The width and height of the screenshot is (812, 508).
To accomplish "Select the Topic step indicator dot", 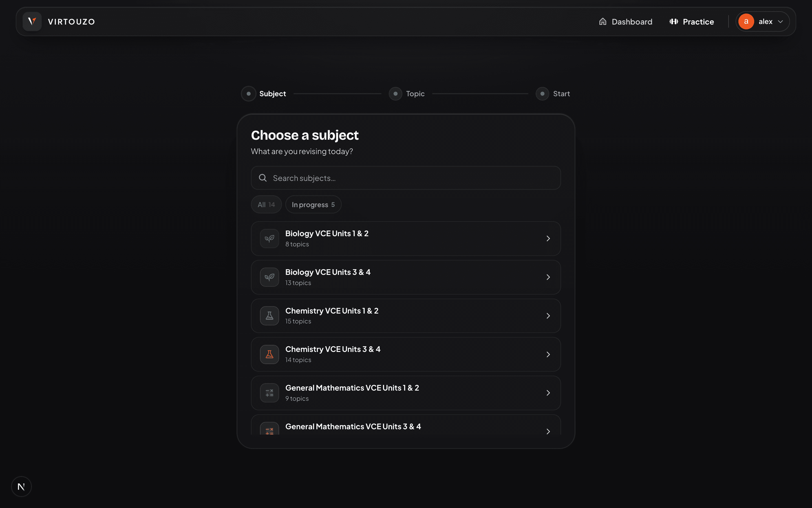I will pyautogui.click(x=395, y=94).
